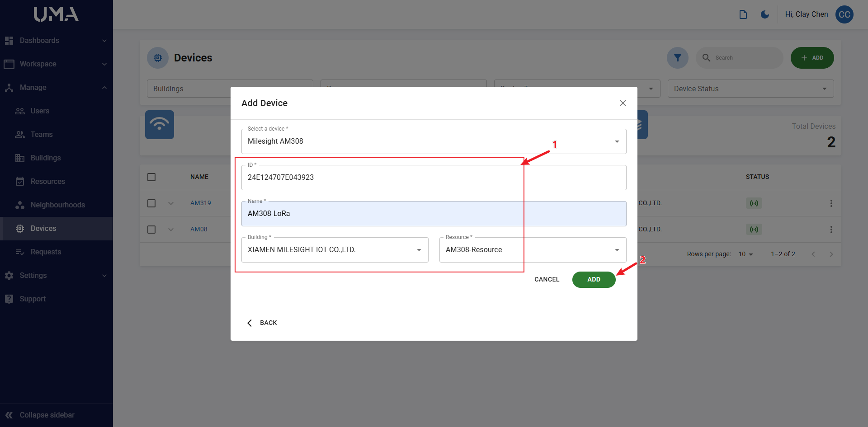Click the Requests list icon
The width and height of the screenshot is (868, 427).
pos(20,252)
